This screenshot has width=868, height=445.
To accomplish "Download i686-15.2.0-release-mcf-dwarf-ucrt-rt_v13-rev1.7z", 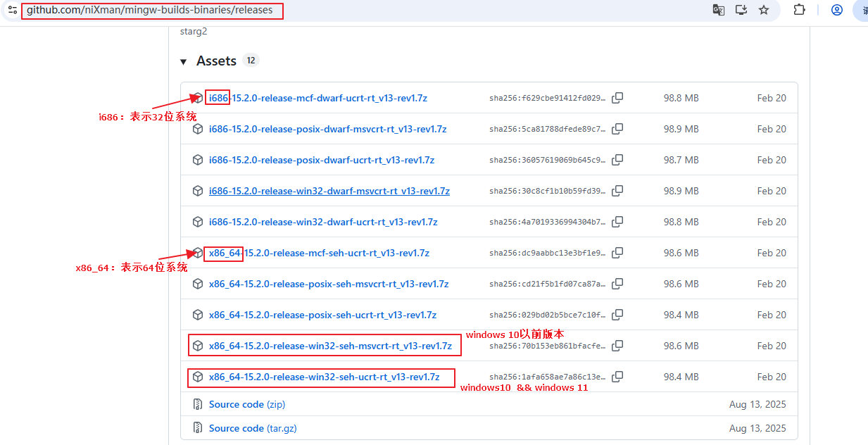I will pyautogui.click(x=317, y=98).
